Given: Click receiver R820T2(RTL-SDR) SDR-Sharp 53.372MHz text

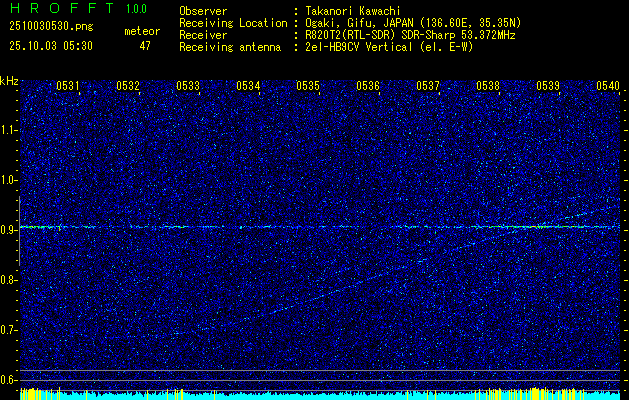Looking at the screenshot, I should 410,35.
